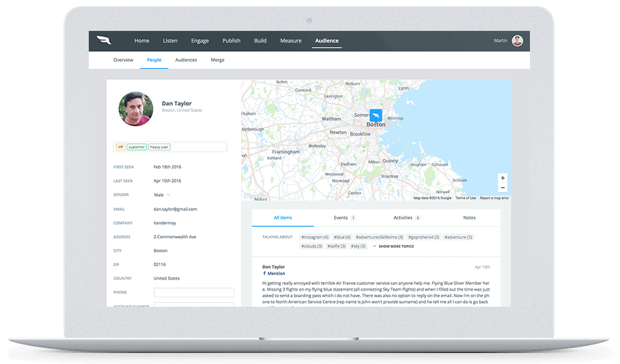620x364 pixels.
Task: Click the Phone input field
Action: point(194,293)
